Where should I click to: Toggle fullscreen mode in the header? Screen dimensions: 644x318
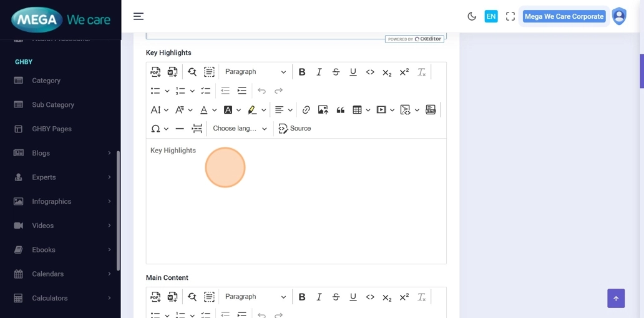tap(510, 17)
